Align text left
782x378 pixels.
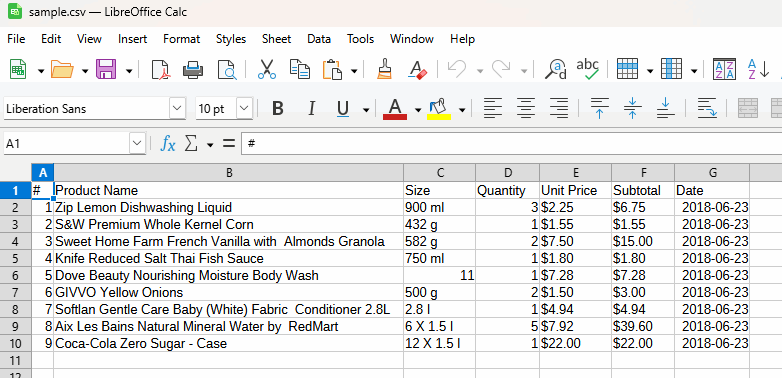pos(493,108)
